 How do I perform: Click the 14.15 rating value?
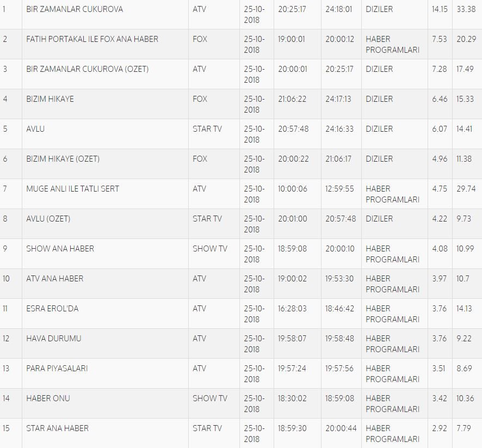point(440,9)
